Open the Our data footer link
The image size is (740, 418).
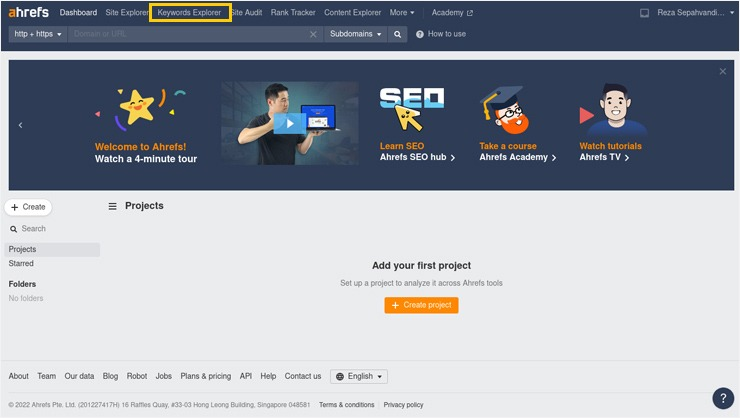tap(79, 376)
